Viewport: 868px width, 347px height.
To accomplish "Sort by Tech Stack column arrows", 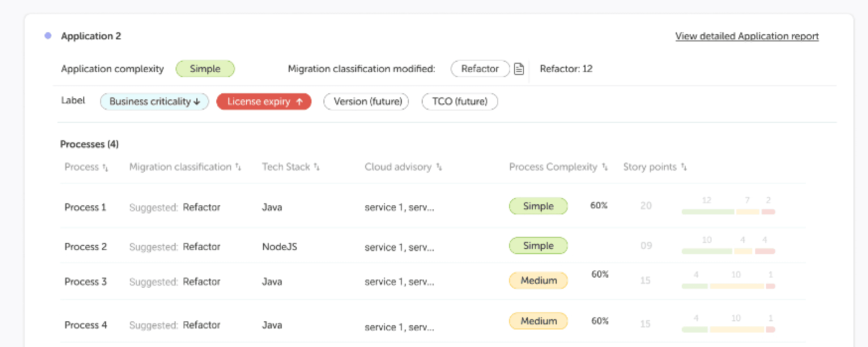I will pos(316,167).
